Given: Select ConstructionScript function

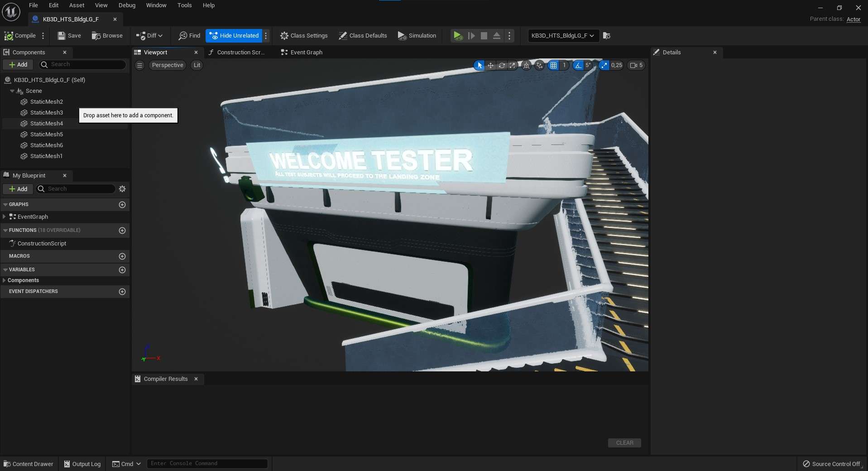Looking at the screenshot, I should tap(42, 244).
